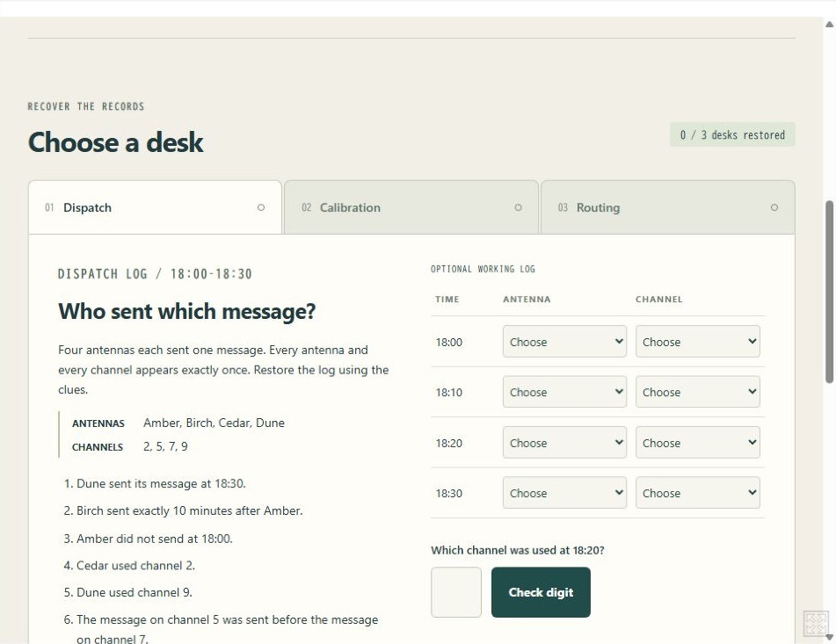Click the 'RECOVER THE RECORDS' label
This screenshot has width=836, height=644.
pos(86,106)
